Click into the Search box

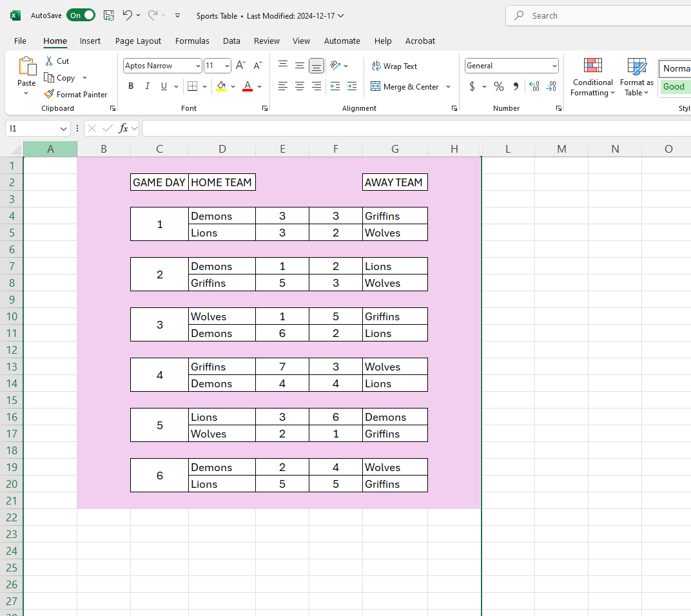click(599, 15)
